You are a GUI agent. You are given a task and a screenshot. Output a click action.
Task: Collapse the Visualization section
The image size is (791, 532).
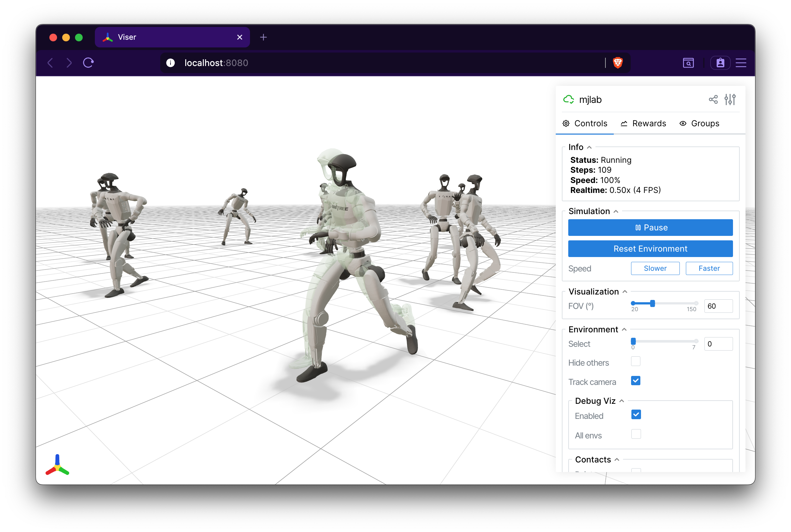(x=597, y=291)
